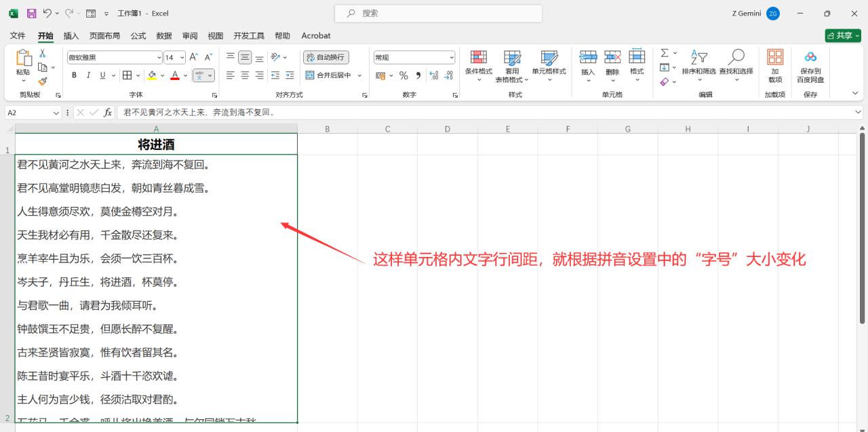Switch to 插入 ribbon tab
The height and width of the screenshot is (432, 868).
71,36
